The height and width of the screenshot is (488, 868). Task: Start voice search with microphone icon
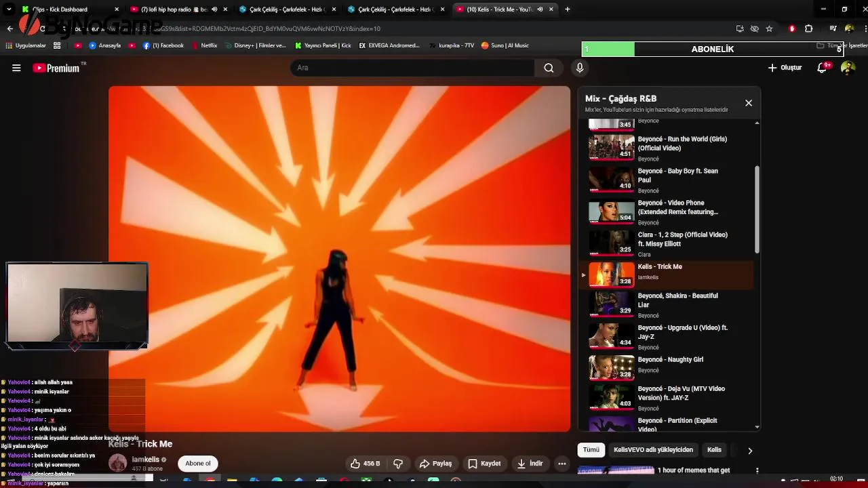pyautogui.click(x=580, y=68)
